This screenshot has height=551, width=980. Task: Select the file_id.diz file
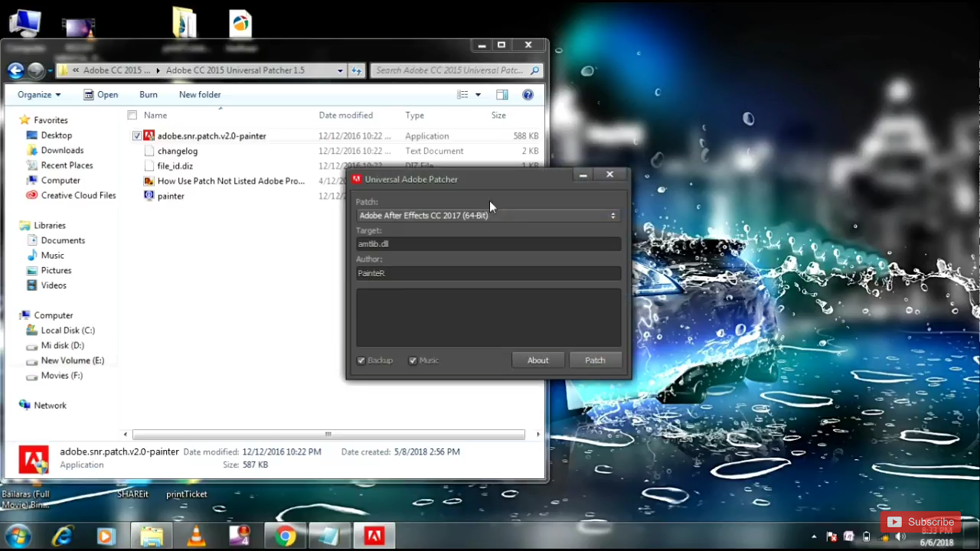[175, 166]
